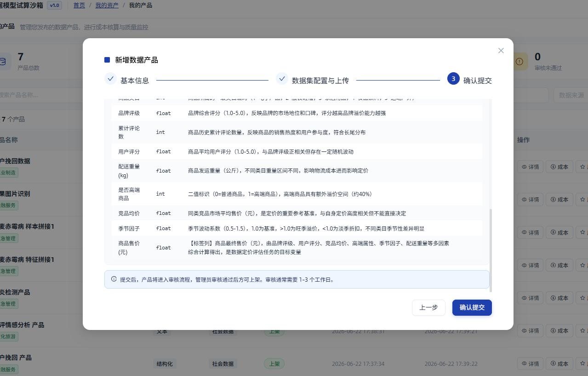Screen dimensions: 588x376
Task: Click the 商品售价(元) field name
Action: tap(129, 248)
